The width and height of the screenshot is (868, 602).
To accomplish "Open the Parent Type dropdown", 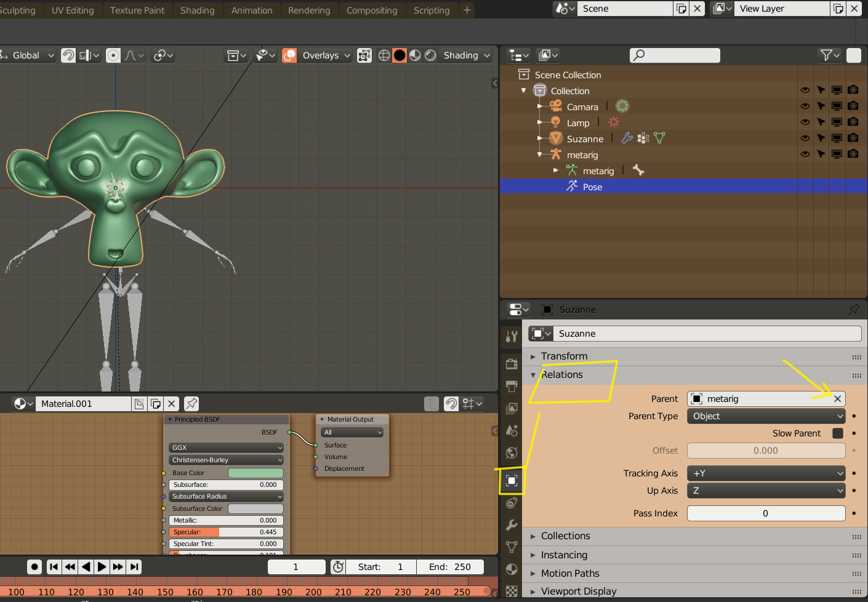I will click(x=766, y=416).
